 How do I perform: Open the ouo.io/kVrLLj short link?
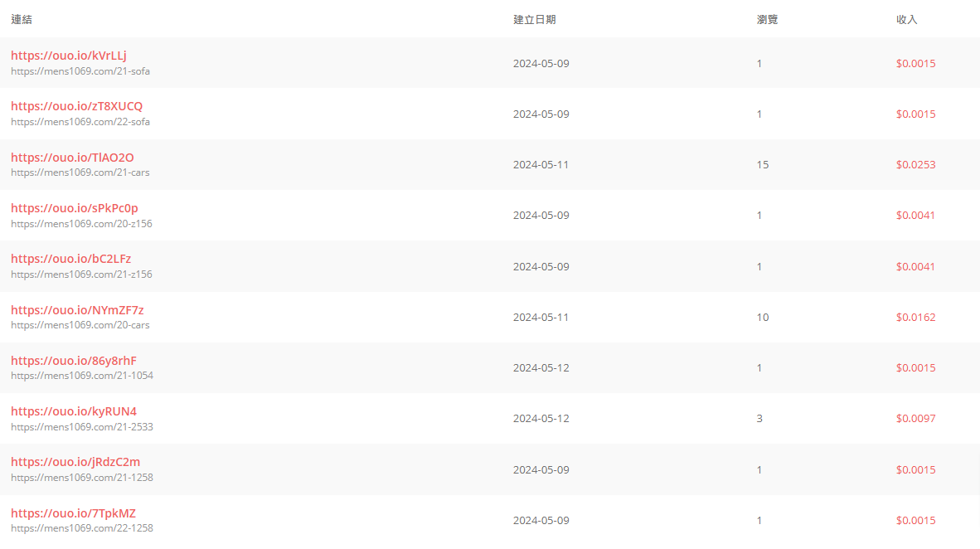69,56
